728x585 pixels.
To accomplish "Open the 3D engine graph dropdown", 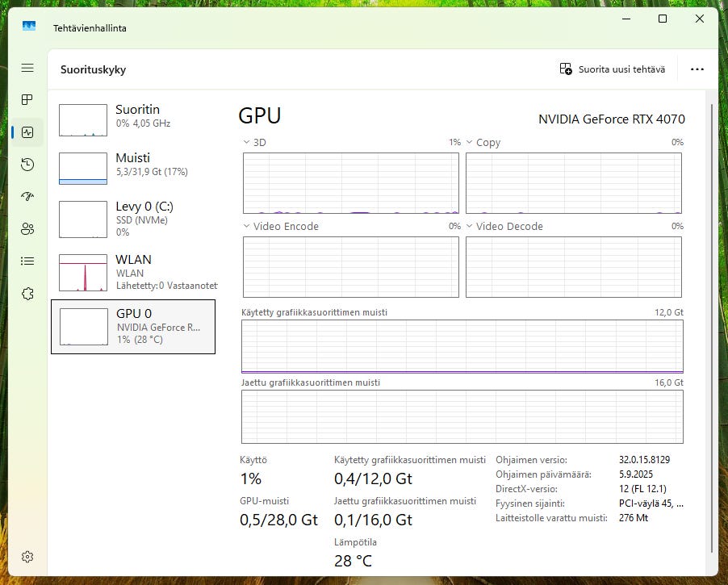I will (x=246, y=142).
